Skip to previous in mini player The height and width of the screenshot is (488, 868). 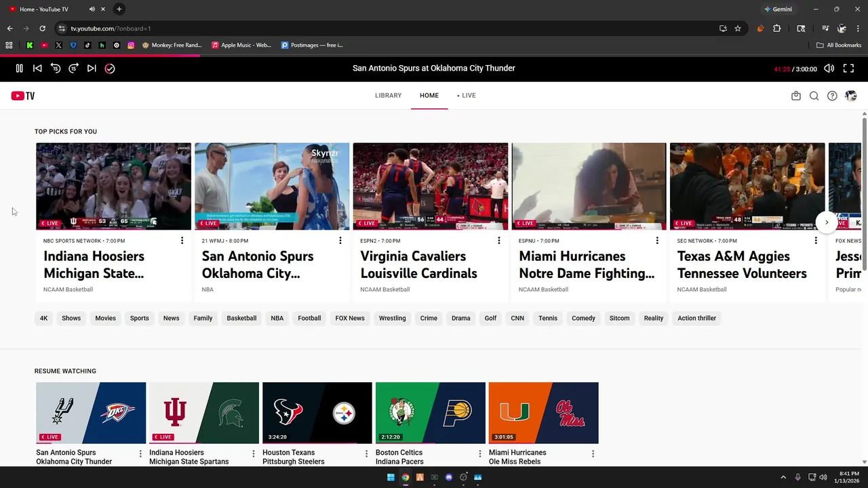point(37,68)
